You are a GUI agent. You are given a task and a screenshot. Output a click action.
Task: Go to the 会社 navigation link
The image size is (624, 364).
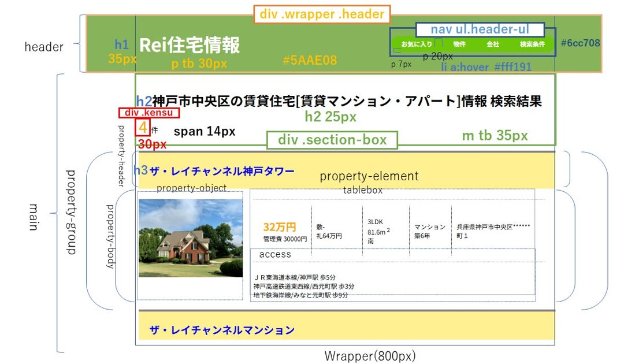click(493, 44)
